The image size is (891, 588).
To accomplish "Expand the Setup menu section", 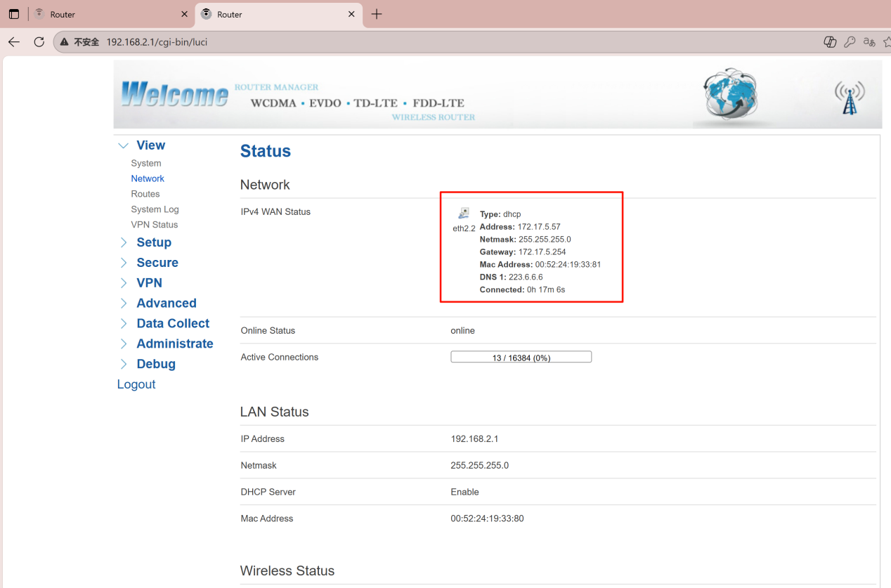I will tap(153, 242).
